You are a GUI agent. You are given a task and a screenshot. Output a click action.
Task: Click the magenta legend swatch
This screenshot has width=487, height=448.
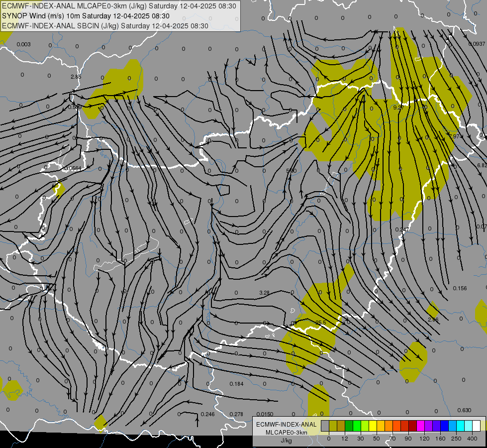tap(421, 426)
